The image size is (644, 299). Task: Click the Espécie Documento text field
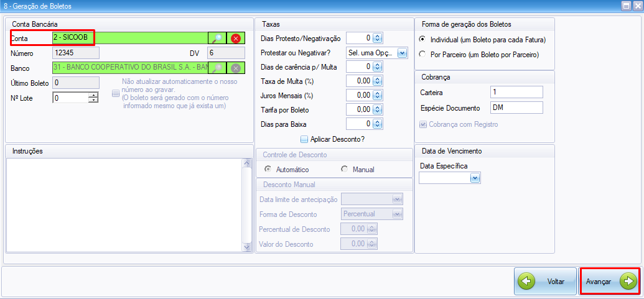point(516,108)
